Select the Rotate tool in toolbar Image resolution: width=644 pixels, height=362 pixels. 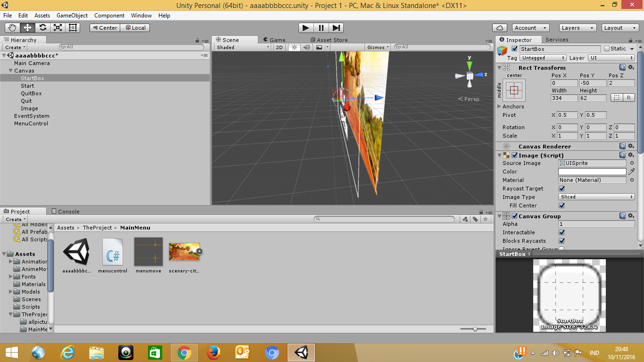point(43,28)
